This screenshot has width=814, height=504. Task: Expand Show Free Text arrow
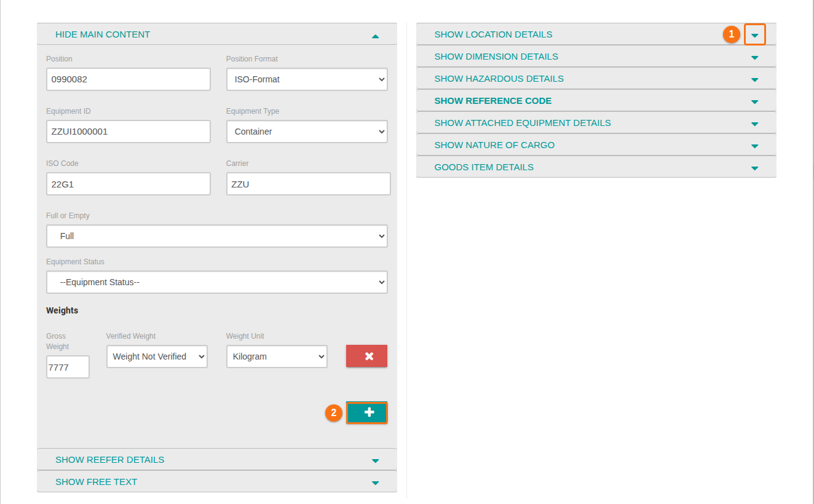click(375, 483)
